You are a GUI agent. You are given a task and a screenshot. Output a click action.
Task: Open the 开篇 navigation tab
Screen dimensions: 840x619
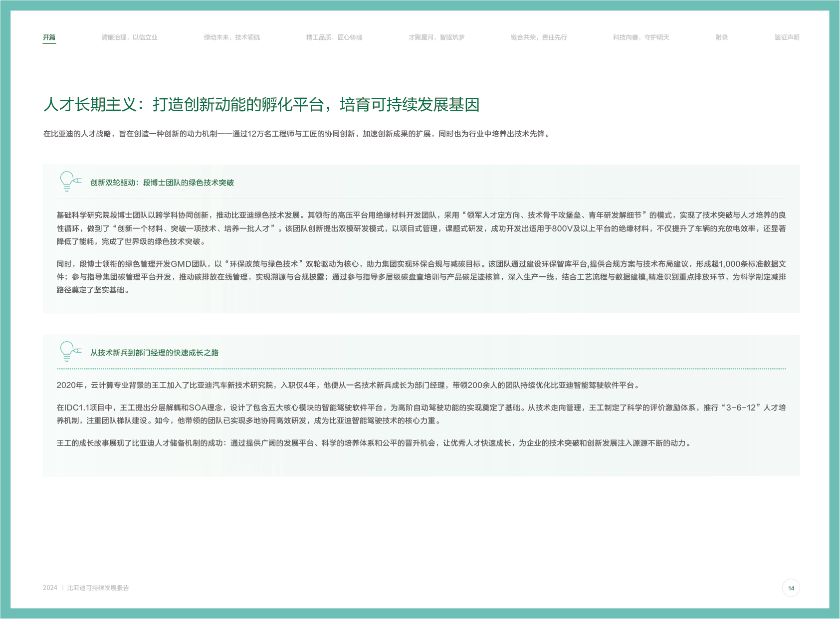point(49,37)
